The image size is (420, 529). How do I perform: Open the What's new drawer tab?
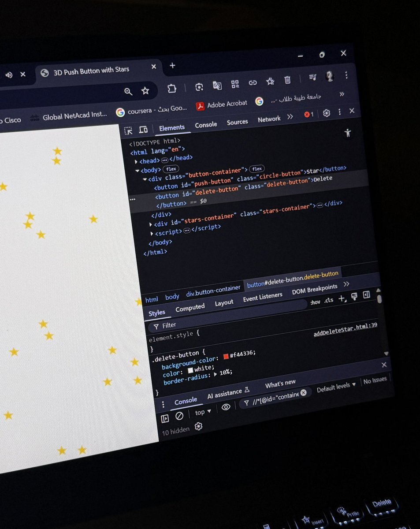click(x=280, y=384)
